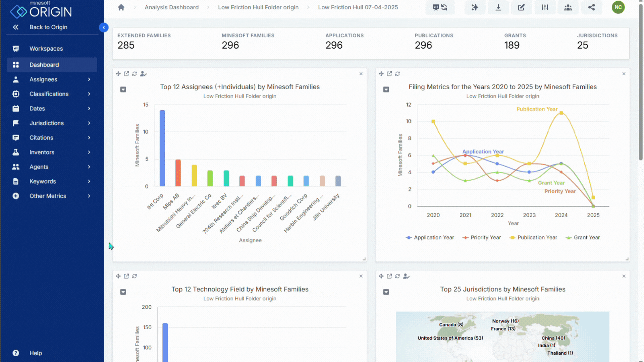Click the edit dashboard pencil icon
Screen dimensions: 644x362
coord(521,7)
